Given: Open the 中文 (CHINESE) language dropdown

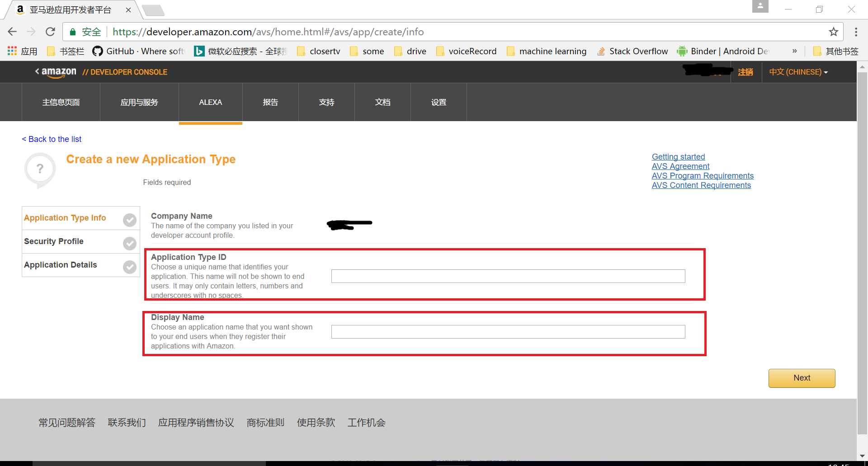Looking at the screenshot, I should coord(798,72).
